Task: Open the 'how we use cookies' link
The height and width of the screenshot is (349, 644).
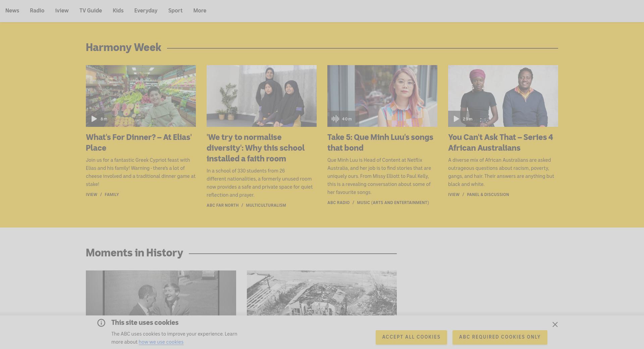Action: click(x=161, y=342)
